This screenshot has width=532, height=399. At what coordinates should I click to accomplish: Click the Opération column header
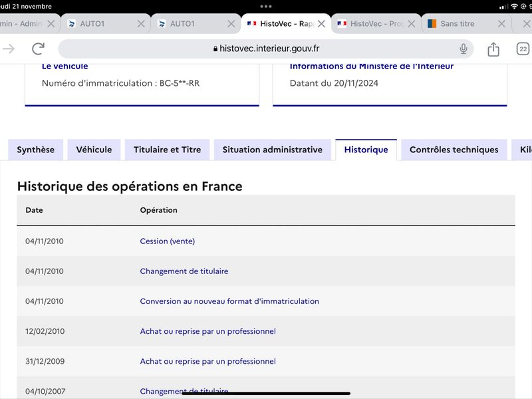point(158,210)
